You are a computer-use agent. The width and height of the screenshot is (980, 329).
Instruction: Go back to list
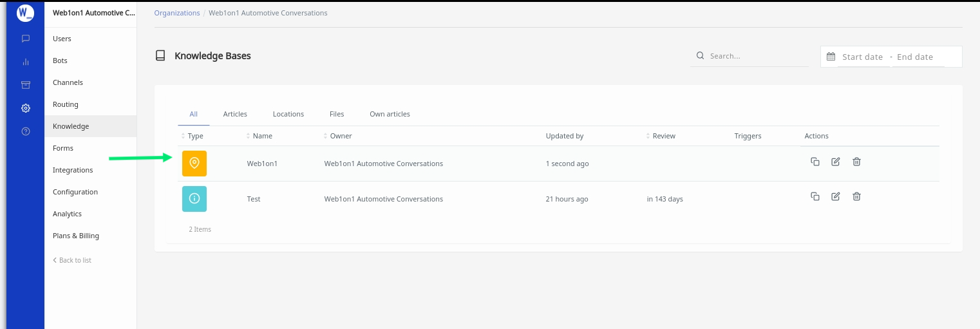(x=72, y=260)
